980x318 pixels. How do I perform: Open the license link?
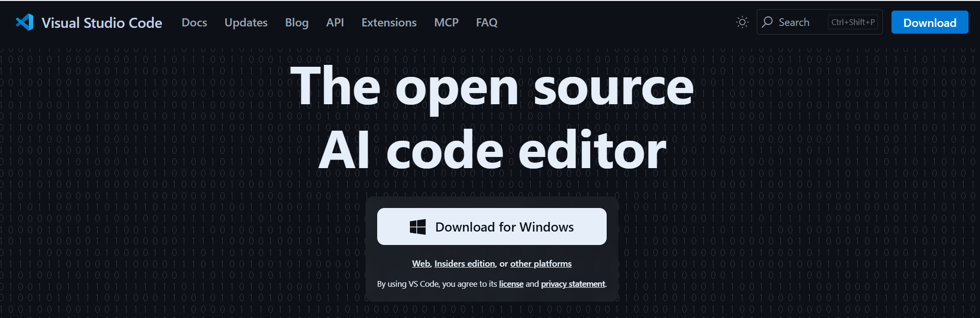click(x=511, y=284)
